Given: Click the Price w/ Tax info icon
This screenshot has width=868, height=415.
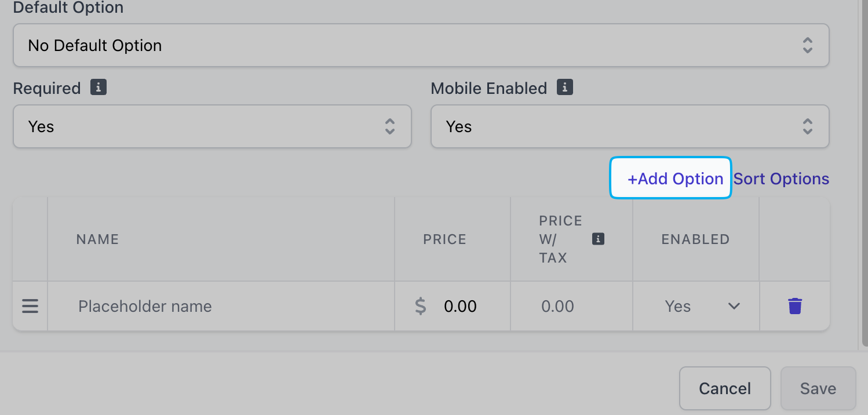Looking at the screenshot, I should click(x=599, y=239).
